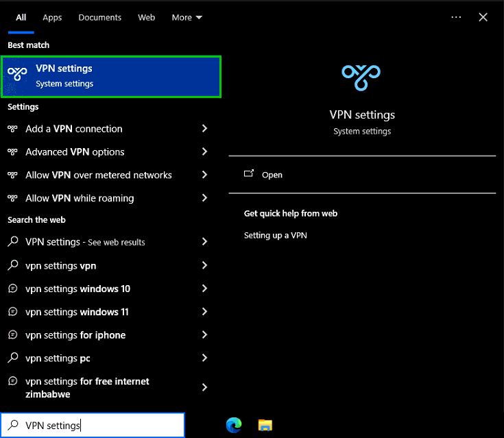Select the Web filter tab
Viewport: 504px width, 438px height.
coord(147,18)
